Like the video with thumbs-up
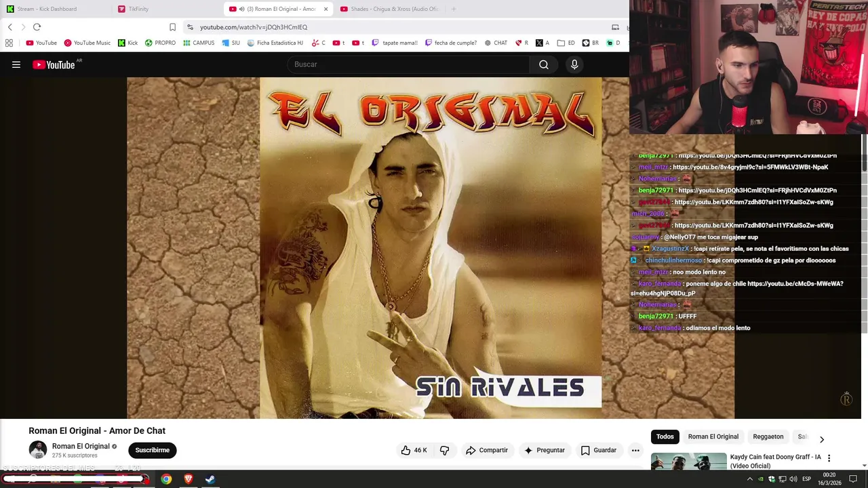 coord(414,450)
